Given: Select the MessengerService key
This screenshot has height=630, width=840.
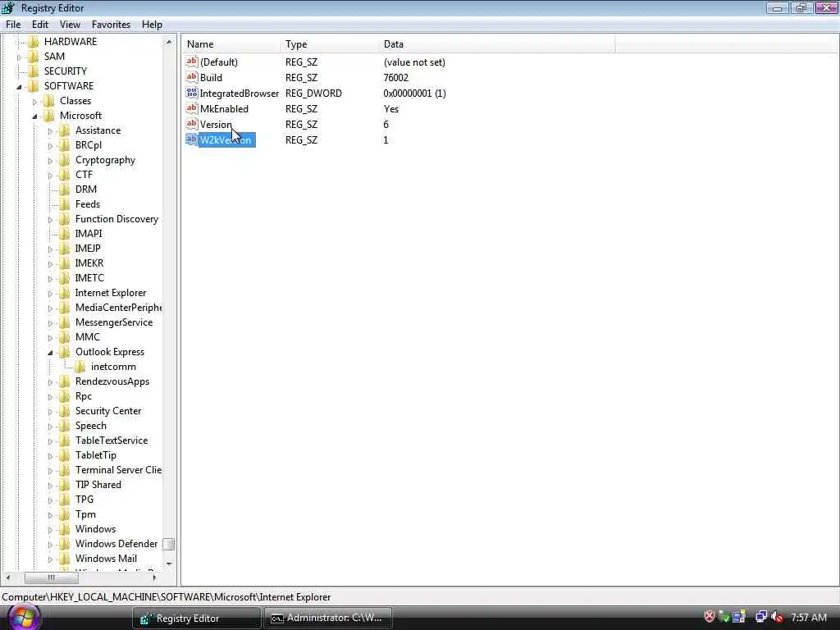Looking at the screenshot, I should tap(113, 322).
